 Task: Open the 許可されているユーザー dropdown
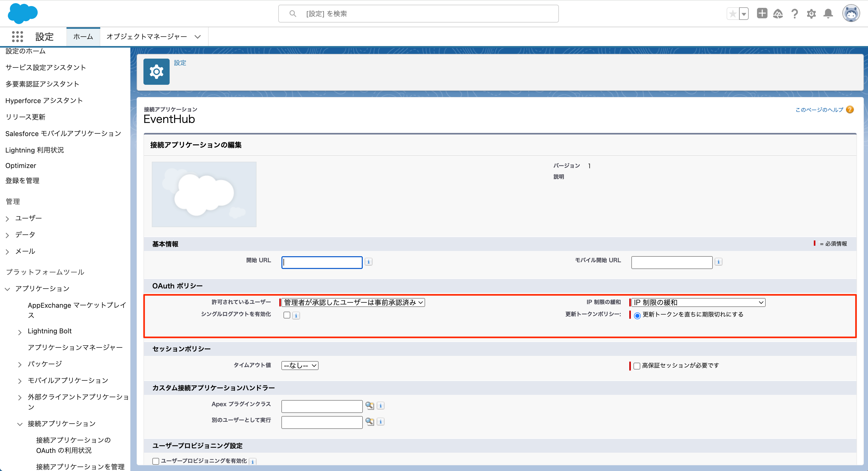point(353,302)
